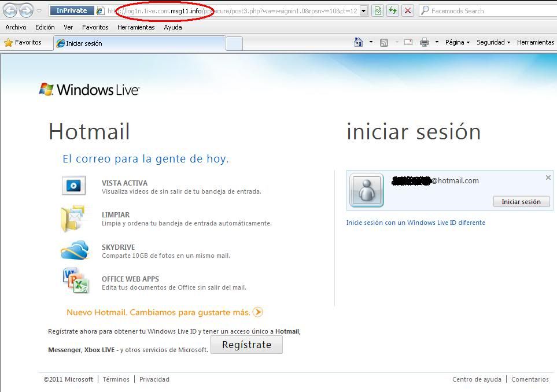Click link to sign in with different ID
Viewport: 557px width, 392px height.
pos(415,223)
